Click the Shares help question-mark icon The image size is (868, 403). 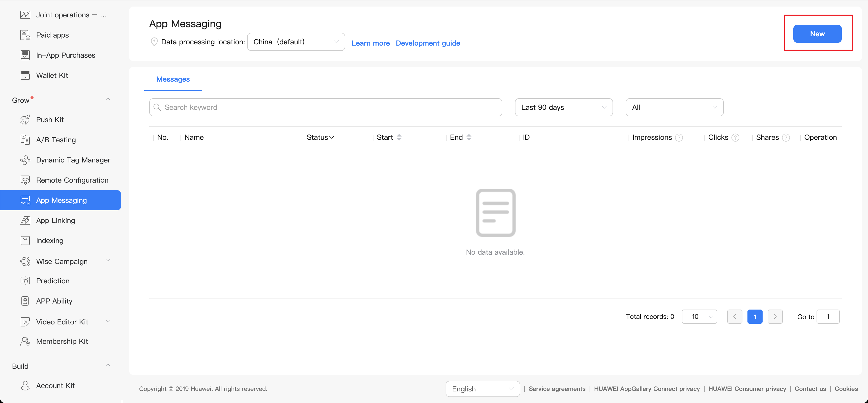(786, 138)
